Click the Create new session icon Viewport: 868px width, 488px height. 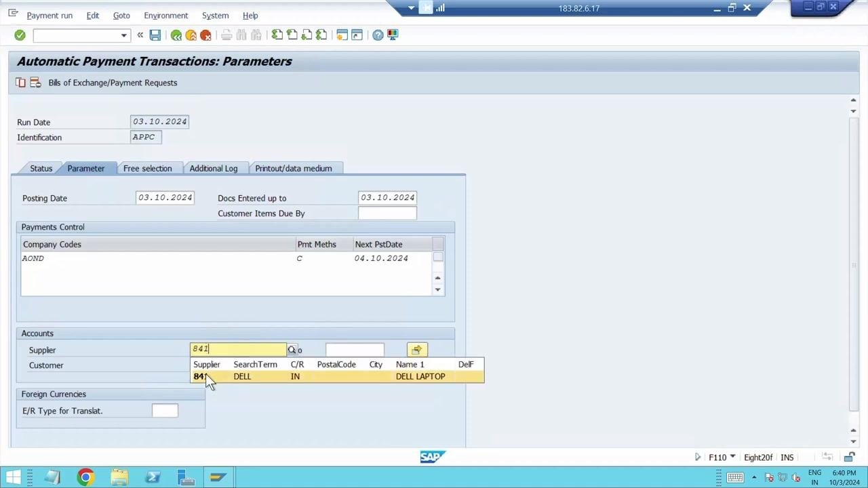tap(342, 35)
